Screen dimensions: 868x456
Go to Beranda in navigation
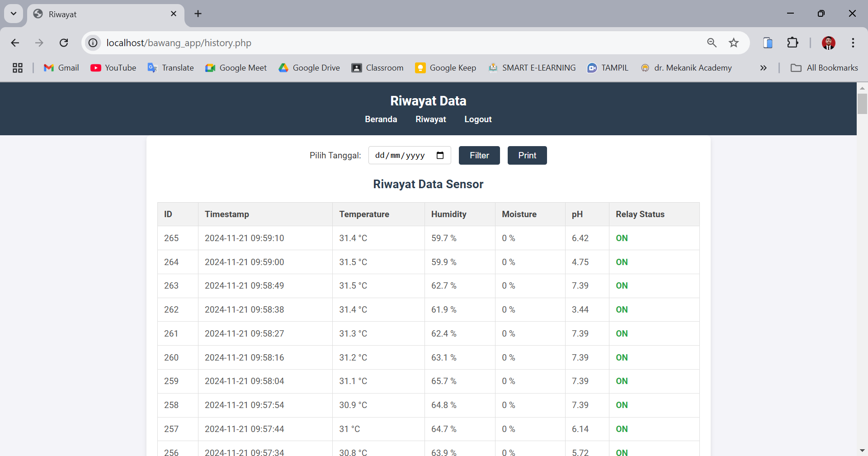pos(381,119)
